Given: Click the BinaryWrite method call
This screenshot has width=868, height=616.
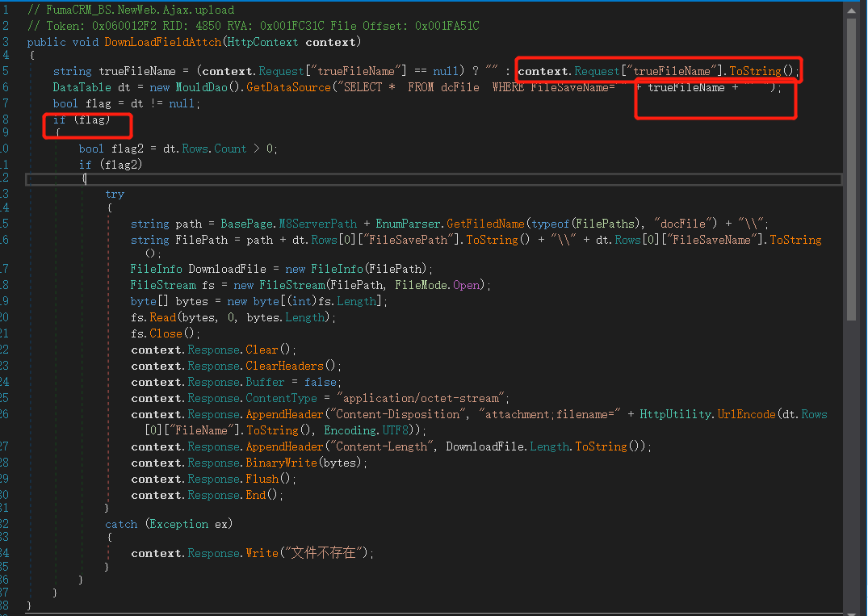Looking at the screenshot, I should [282, 463].
